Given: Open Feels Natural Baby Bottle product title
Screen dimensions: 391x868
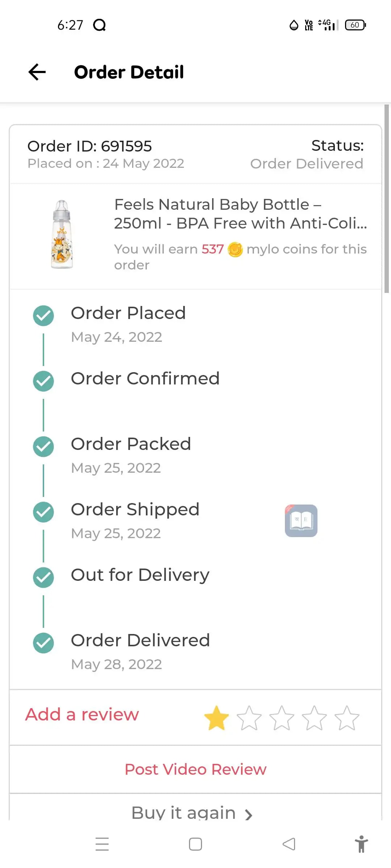Looking at the screenshot, I should (x=240, y=214).
